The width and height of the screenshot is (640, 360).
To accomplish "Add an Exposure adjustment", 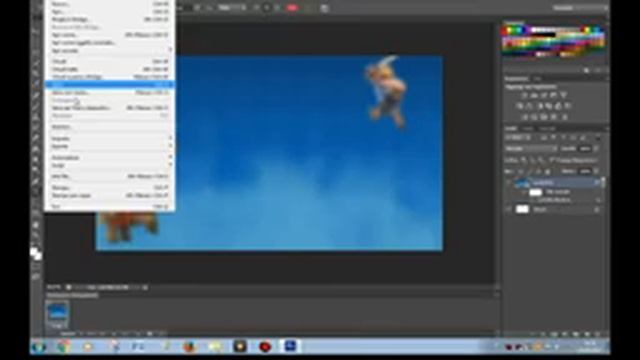I will pyautogui.click(x=554, y=95).
